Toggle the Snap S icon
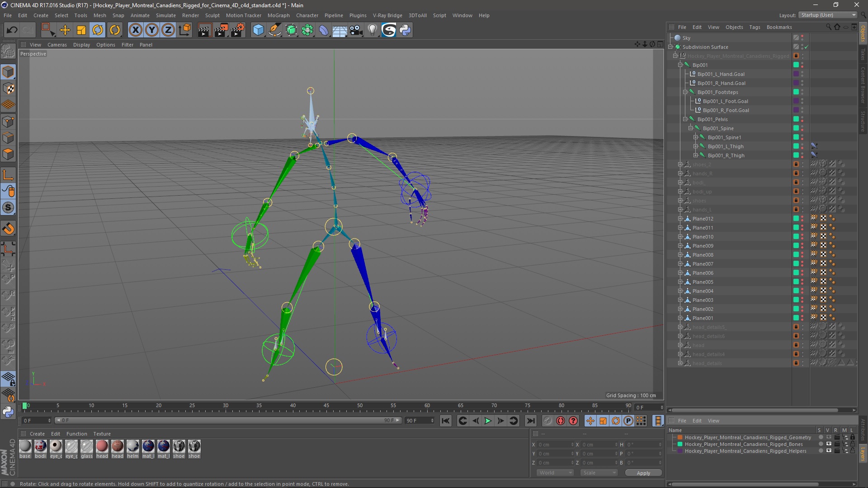 coord(8,208)
